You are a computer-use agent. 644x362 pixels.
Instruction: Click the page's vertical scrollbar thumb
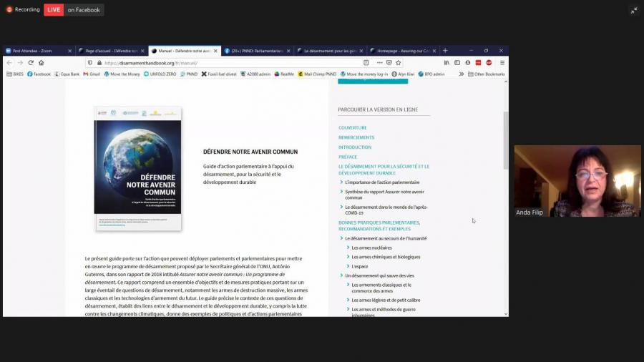(x=506, y=140)
